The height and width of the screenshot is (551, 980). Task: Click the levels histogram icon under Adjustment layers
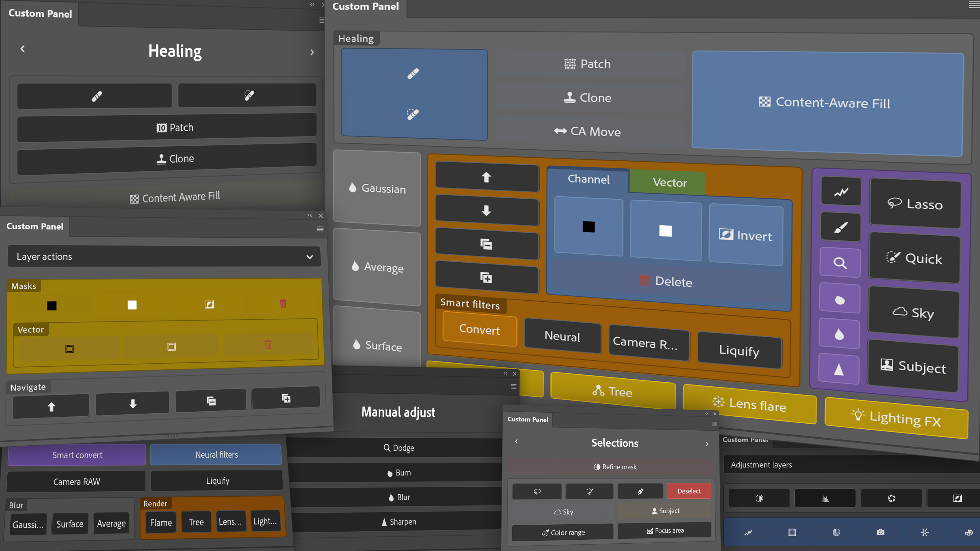[x=825, y=499]
